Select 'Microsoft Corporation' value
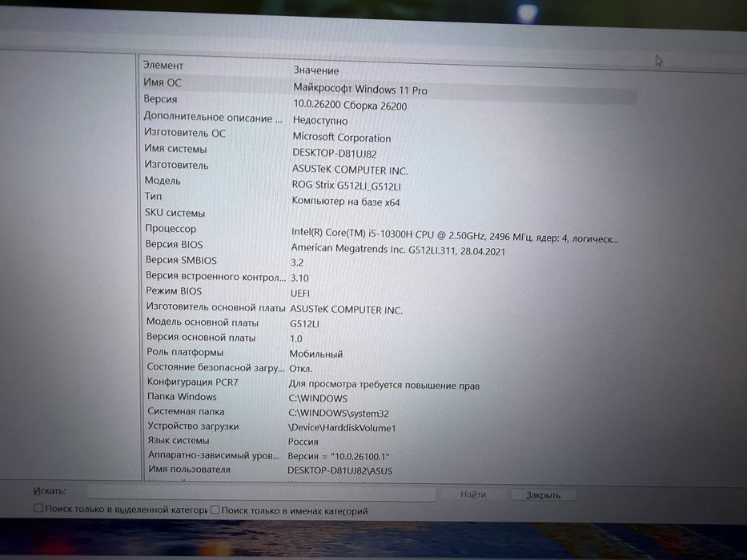Image resolution: width=747 pixels, height=560 pixels. 342,138
